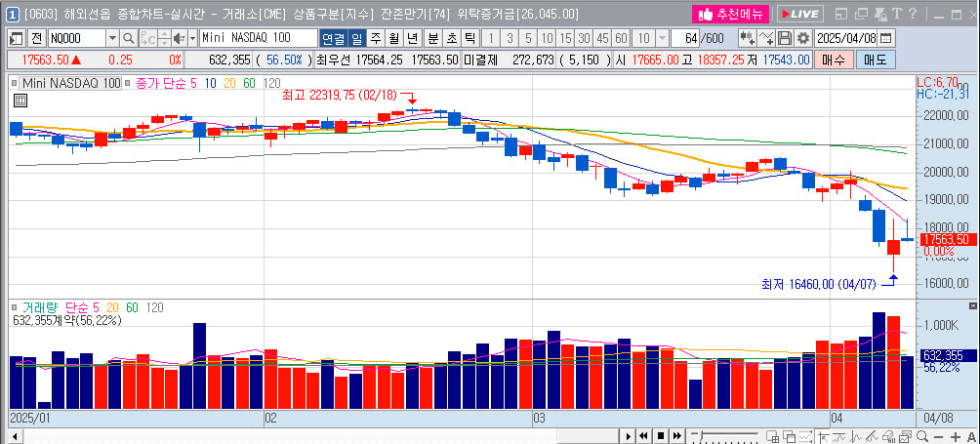
Task: Click the P/C linked symbol icon
Action: [x=147, y=38]
